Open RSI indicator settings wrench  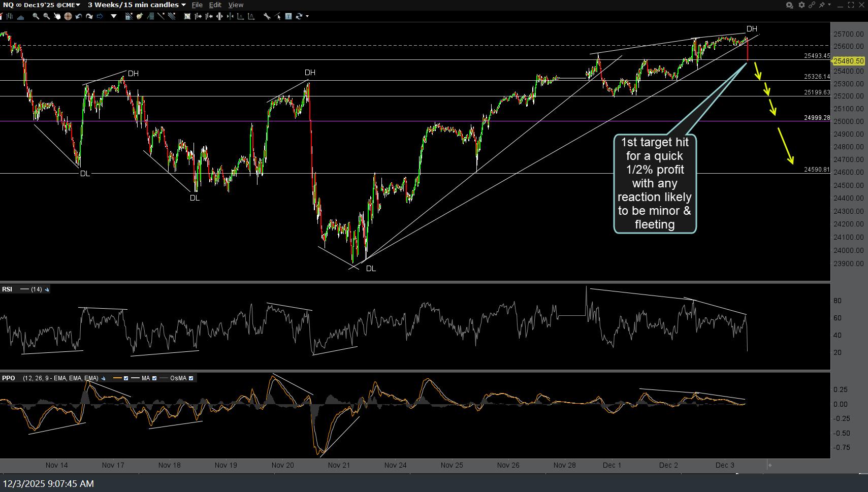[47, 289]
